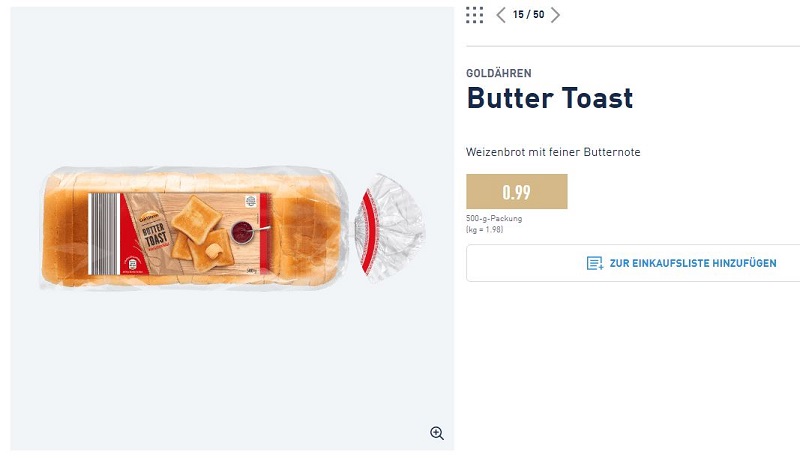800x464 pixels.
Task: Click the shopping list icon
Action: pos(595,263)
